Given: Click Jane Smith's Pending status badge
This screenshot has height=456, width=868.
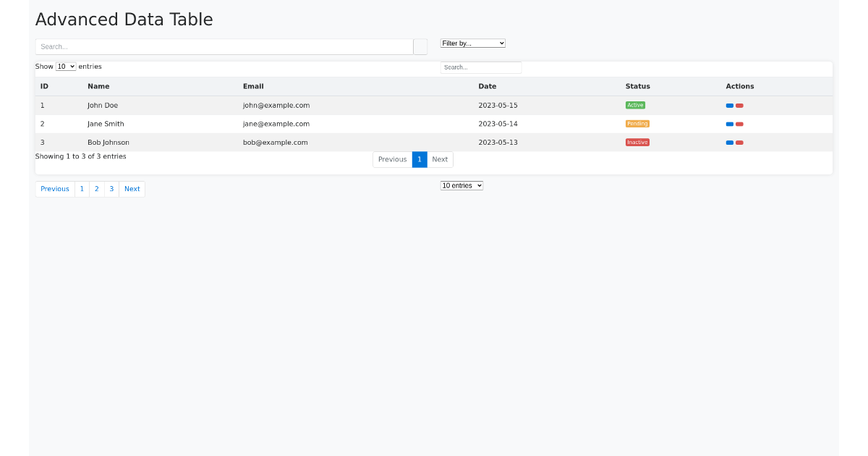Looking at the screenshot, I should point(637,124).
